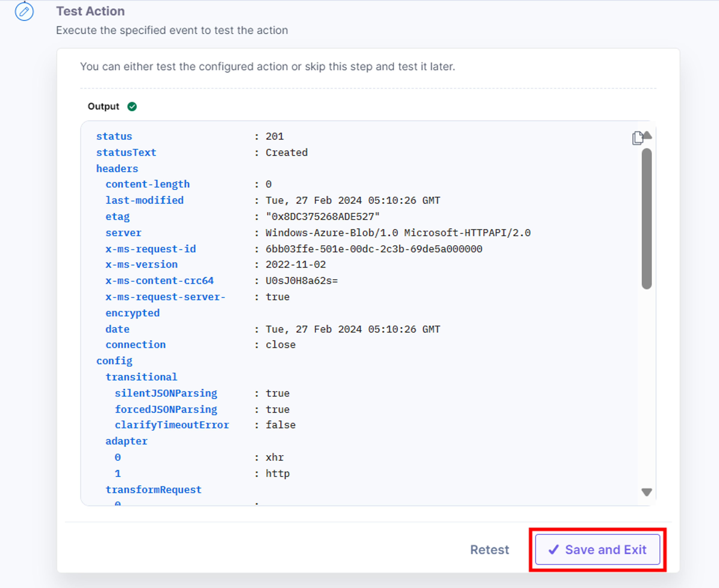Click the 'server' key
719x588 pixels.
(123, 233)
